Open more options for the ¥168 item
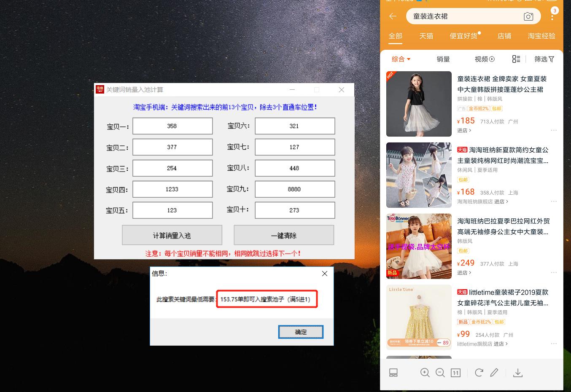 point(554,201)
